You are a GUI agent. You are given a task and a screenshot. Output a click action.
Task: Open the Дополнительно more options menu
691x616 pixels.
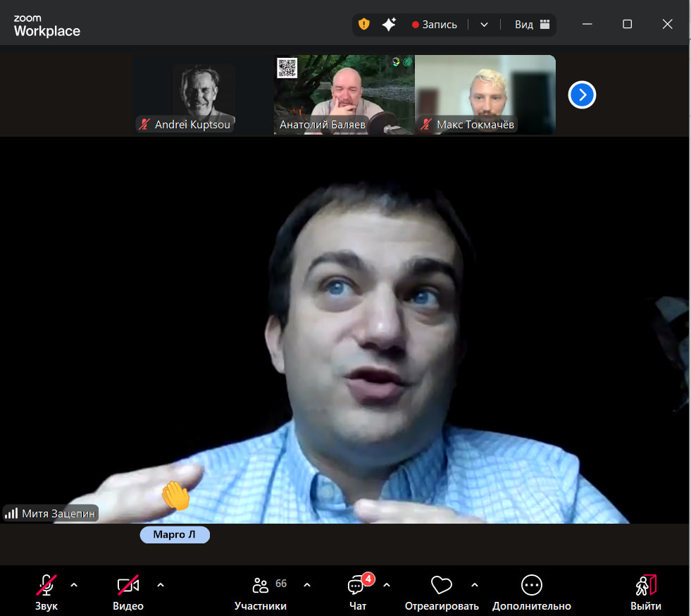(x=531, y=592)
